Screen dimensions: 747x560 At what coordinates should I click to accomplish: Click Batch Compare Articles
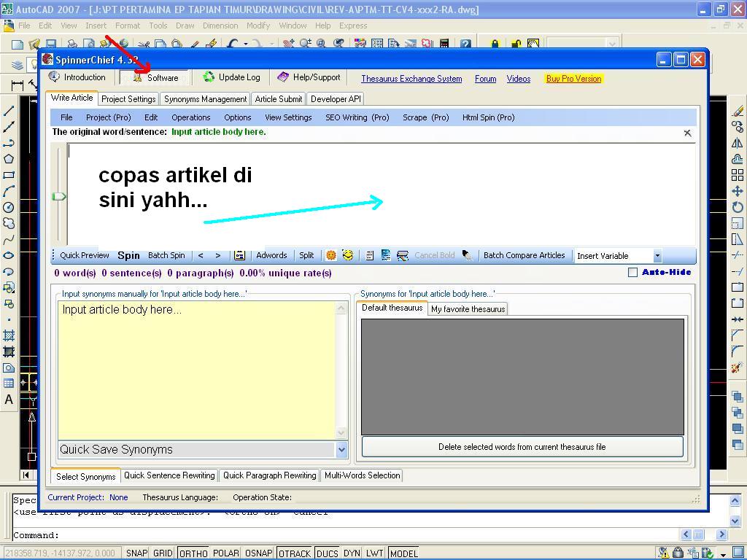[x=524, y=255]
